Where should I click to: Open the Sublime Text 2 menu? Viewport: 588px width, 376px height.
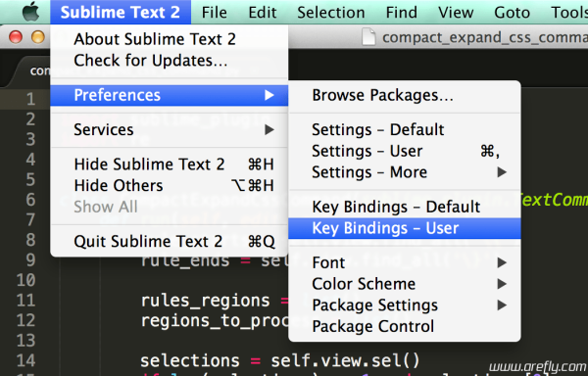click(x=121, y=12)
